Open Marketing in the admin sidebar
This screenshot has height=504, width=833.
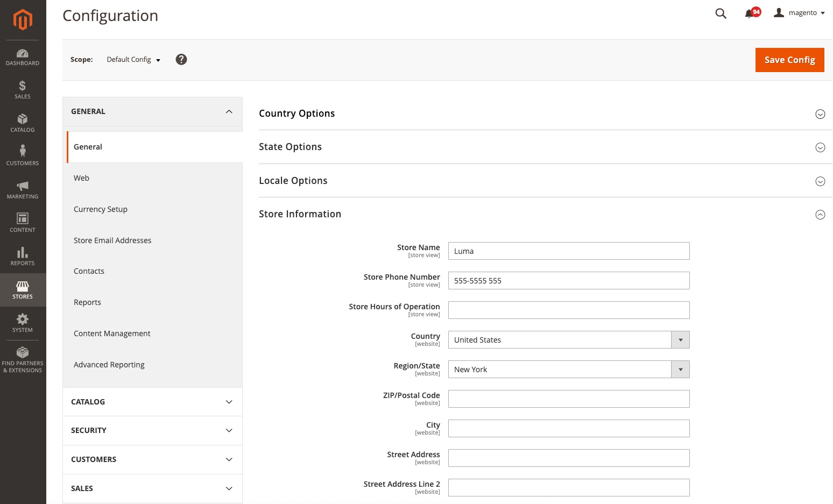pos(23,190)
